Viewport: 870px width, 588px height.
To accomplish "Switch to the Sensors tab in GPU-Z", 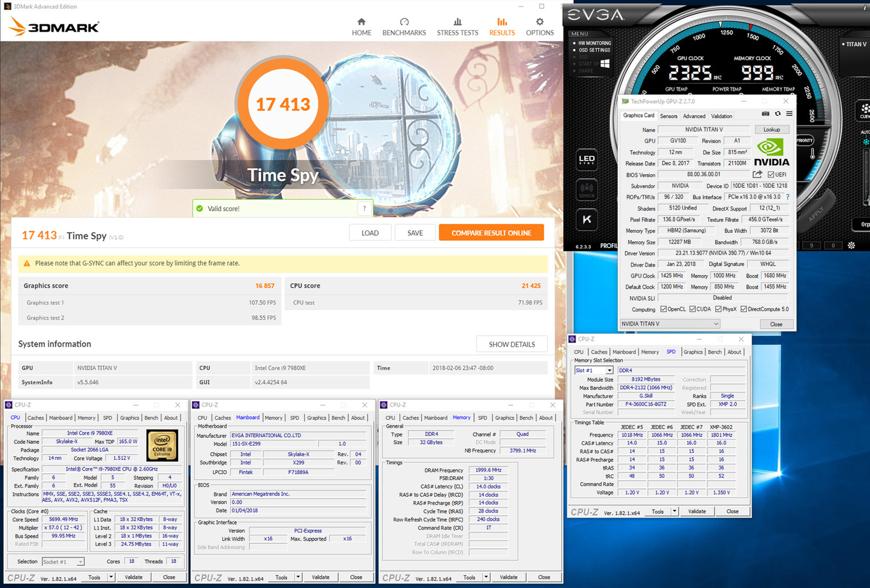I will pos(668,116).
